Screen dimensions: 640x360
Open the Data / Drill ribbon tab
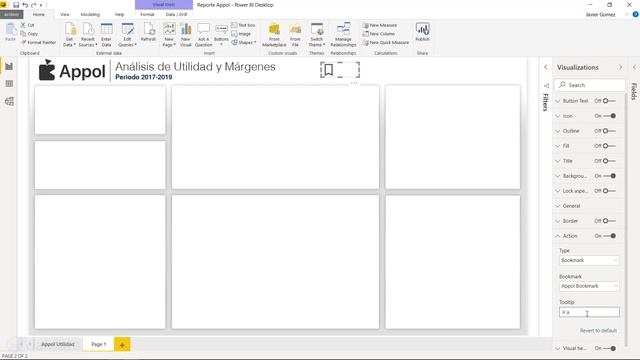(176, 14)
